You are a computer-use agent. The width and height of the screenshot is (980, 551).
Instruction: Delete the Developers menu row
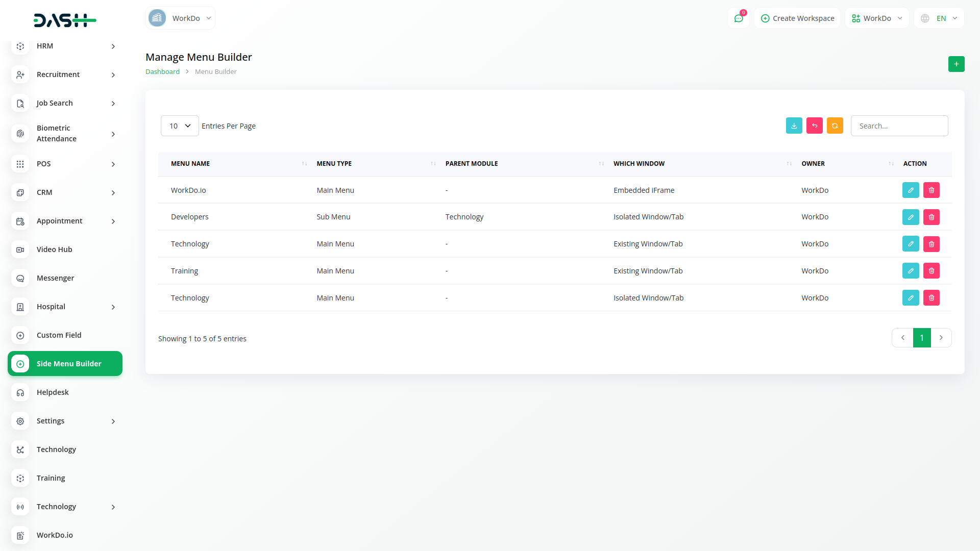(931, 217)
